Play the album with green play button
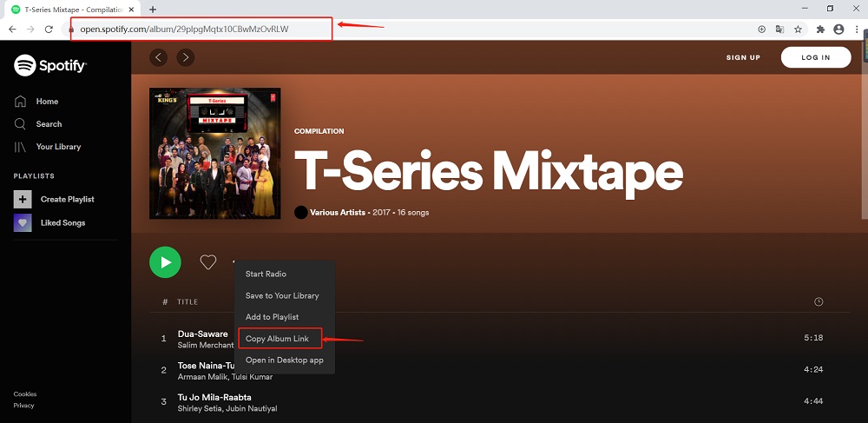The image size is (868, 423). [x=165, y=262]
